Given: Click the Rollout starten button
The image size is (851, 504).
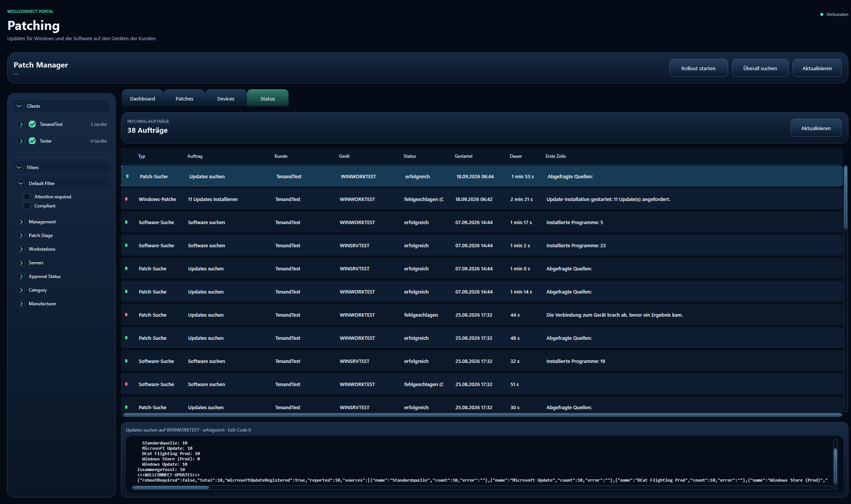Looking at the screenshot, I should click(699, 68).
